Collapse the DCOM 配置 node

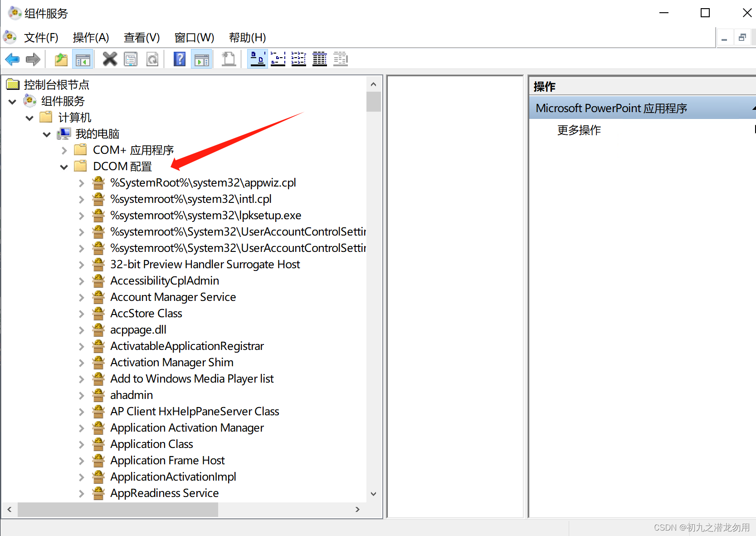[x=64, y=167]
